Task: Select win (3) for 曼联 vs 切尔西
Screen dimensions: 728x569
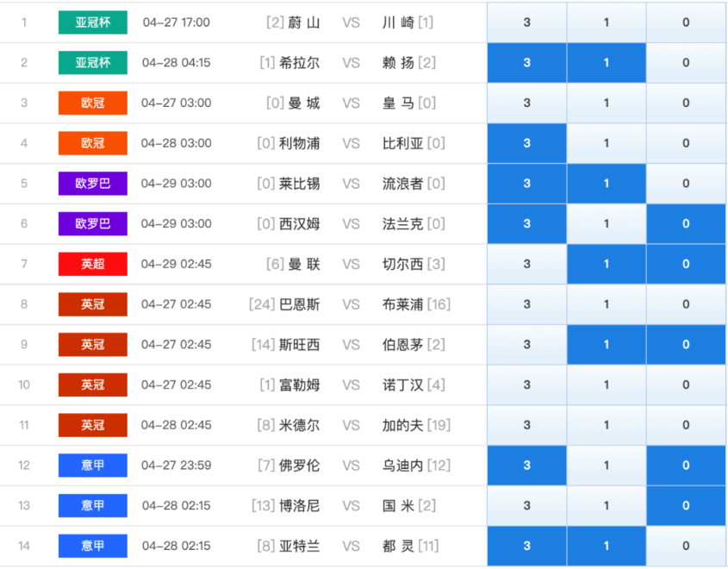Action: pos(527,264)
